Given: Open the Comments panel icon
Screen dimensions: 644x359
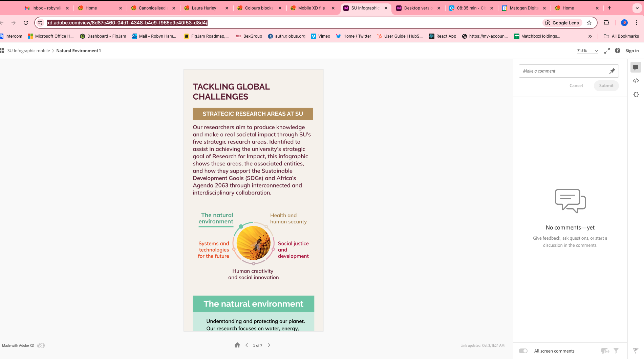Looking at the screenshot, I should coord(636,67).
